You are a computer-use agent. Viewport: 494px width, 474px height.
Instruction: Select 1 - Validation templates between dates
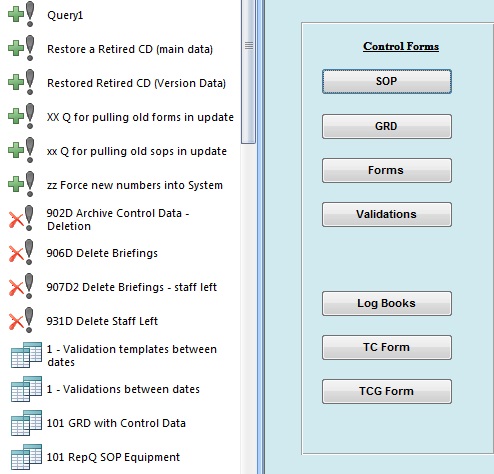(x=132, y=356)
